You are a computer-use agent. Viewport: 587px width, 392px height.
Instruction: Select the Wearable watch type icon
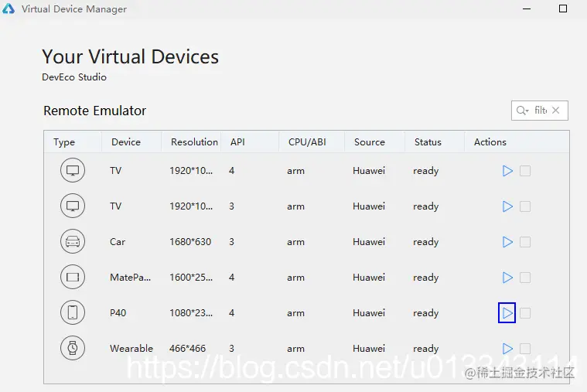pos(73,348)
